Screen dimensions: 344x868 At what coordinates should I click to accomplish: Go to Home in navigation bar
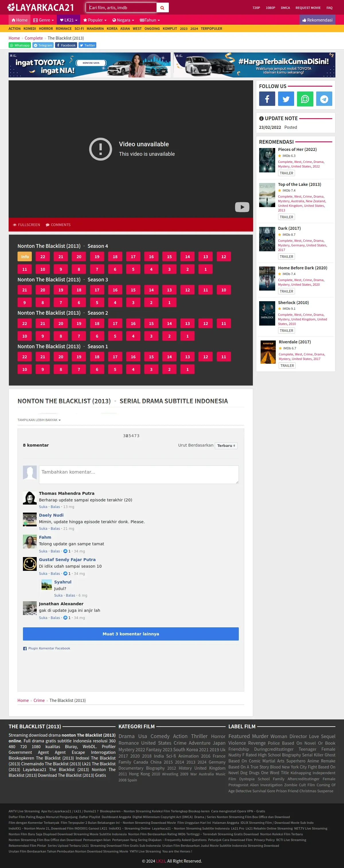click(19, 20)
